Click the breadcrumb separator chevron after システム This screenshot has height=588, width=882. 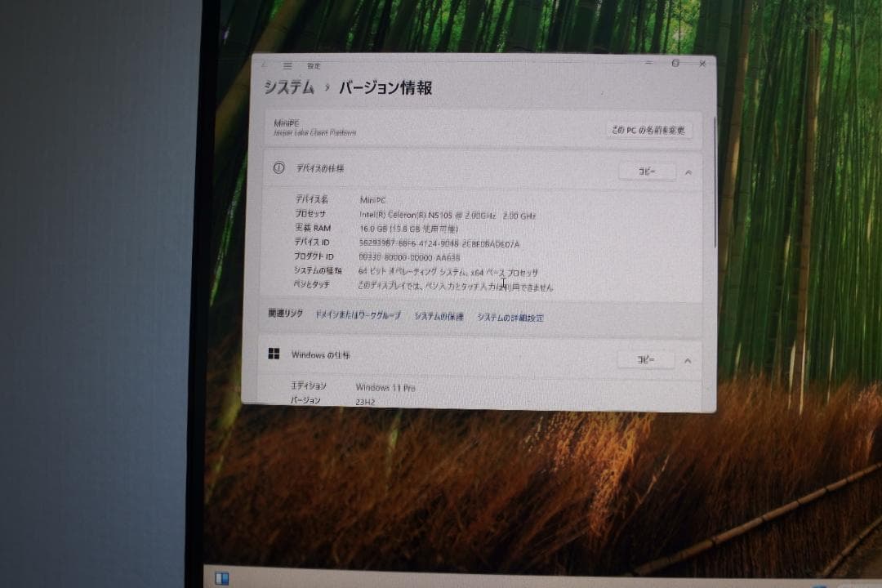(325, 87)
